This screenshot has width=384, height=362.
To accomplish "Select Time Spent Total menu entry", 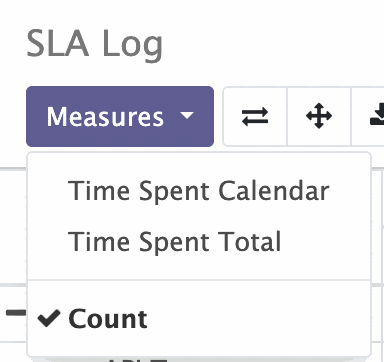I will pyautogui.click(x=175, y=241).
